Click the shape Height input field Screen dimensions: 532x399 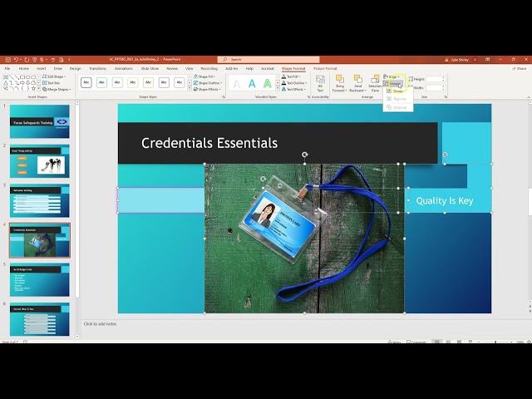point(436,79)
